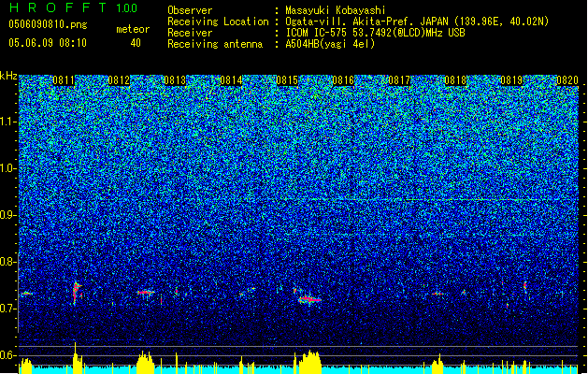Click the 0816 time marker
The height and width of the screenshot is (374, 588).
click(x=343, y=80)
